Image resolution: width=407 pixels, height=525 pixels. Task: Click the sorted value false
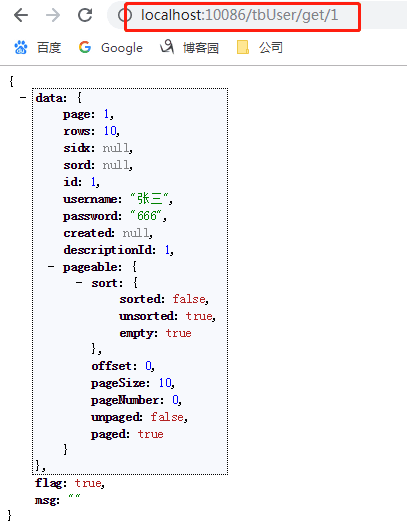189,299
